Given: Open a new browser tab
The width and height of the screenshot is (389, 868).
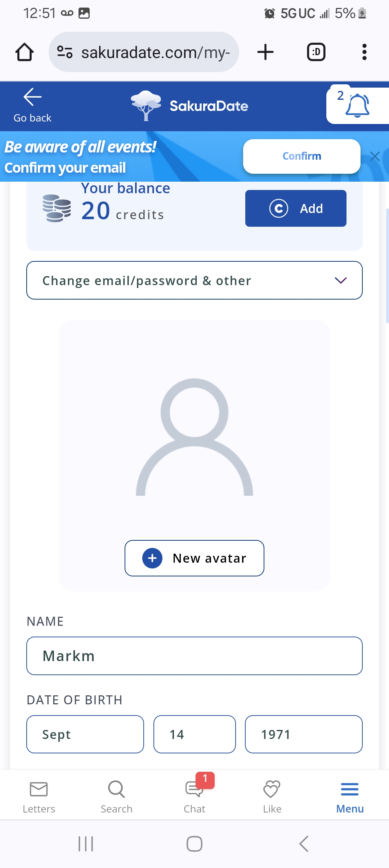Looking at the screenshot, I should point(265,52).
